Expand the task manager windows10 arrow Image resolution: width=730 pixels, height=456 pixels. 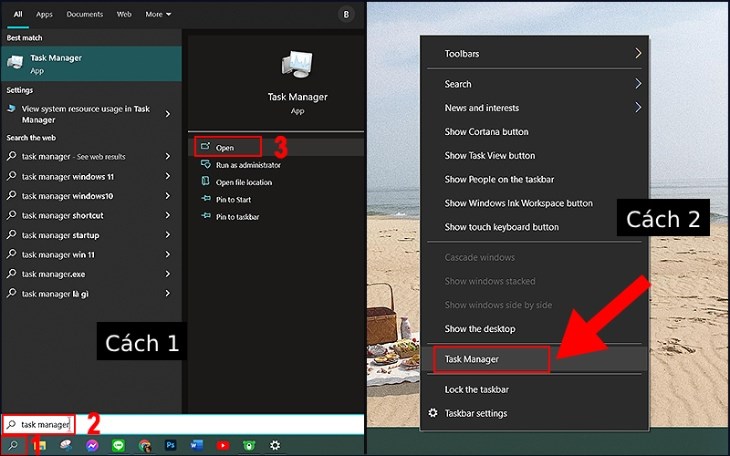[x=168, y=196]
